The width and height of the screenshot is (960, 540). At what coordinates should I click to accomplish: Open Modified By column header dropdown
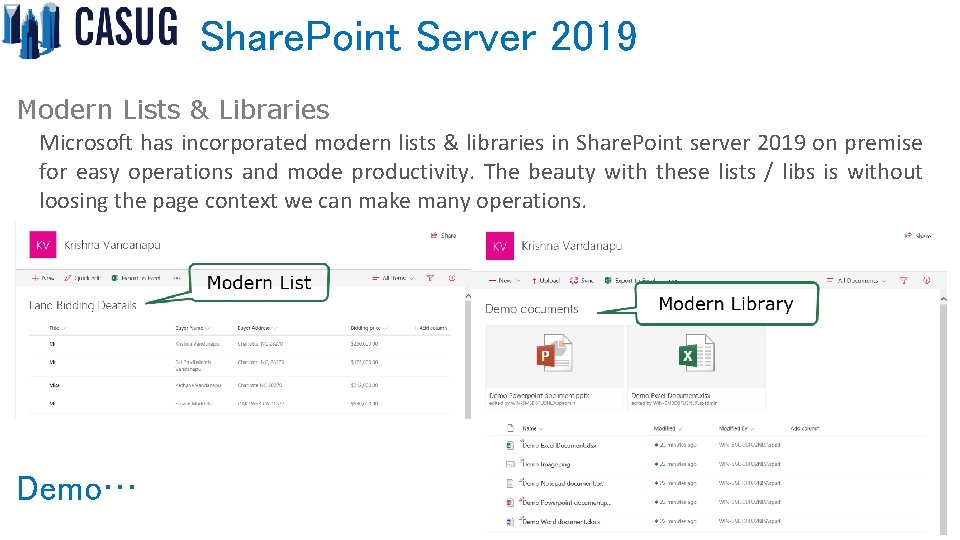point(737,429)
